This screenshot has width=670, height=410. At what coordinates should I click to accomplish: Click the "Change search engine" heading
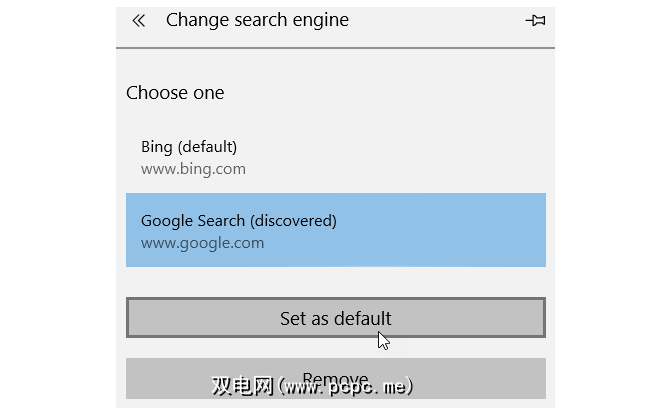tap(257, 20)
